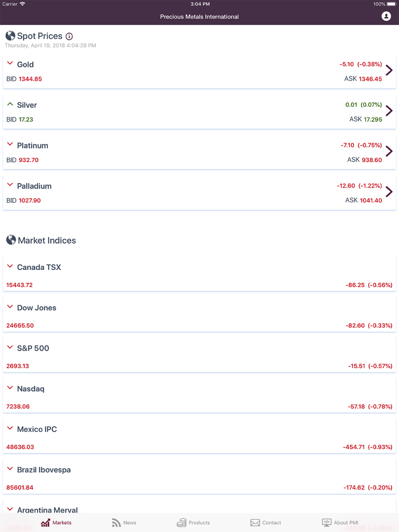Open Silver details with right chevron
This screenshot has width=399, height=532.
pos(389,111)
